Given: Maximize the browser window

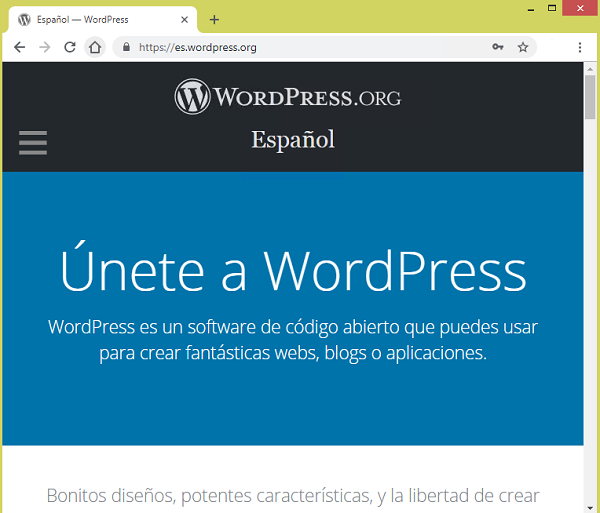Looking at the screenshot, I should tap(551, 8).
